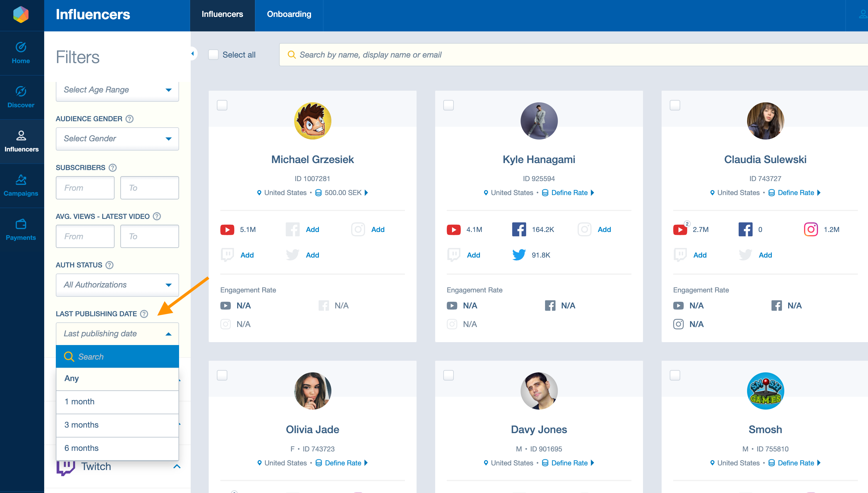
Task: Open Michael Grzesiek's profile avatar
Action: click(312, 121)
